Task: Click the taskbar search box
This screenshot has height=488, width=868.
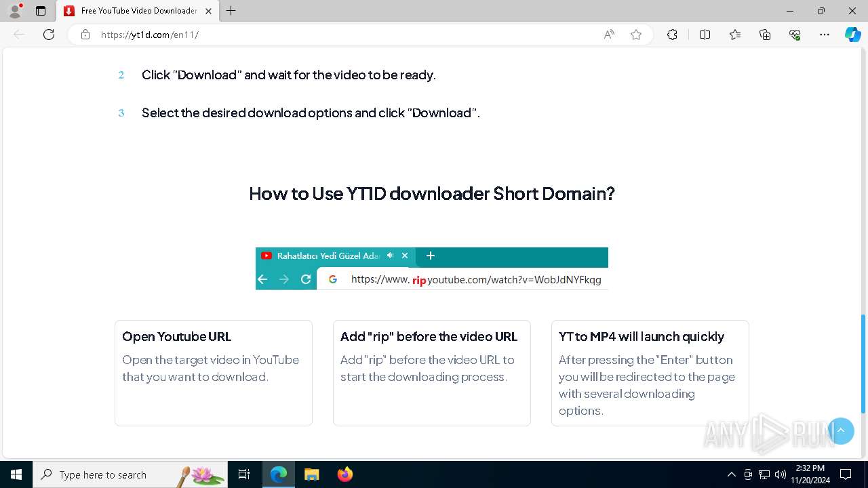Action: click(130, 474)
